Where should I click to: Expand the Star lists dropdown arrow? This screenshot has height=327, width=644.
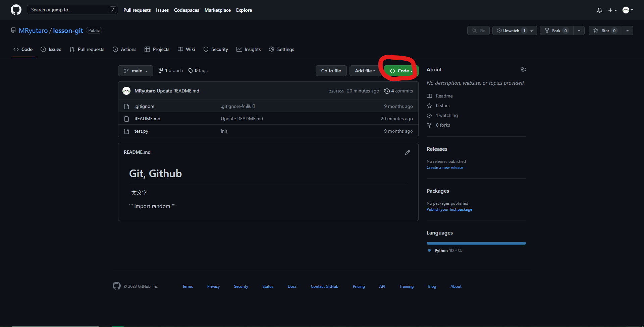point(628,30)
